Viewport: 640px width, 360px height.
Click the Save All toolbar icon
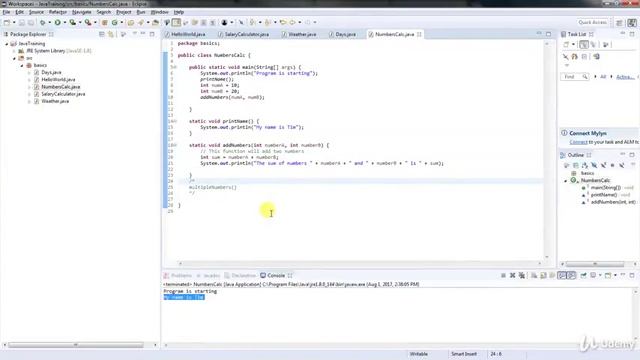tap(31, 22)
